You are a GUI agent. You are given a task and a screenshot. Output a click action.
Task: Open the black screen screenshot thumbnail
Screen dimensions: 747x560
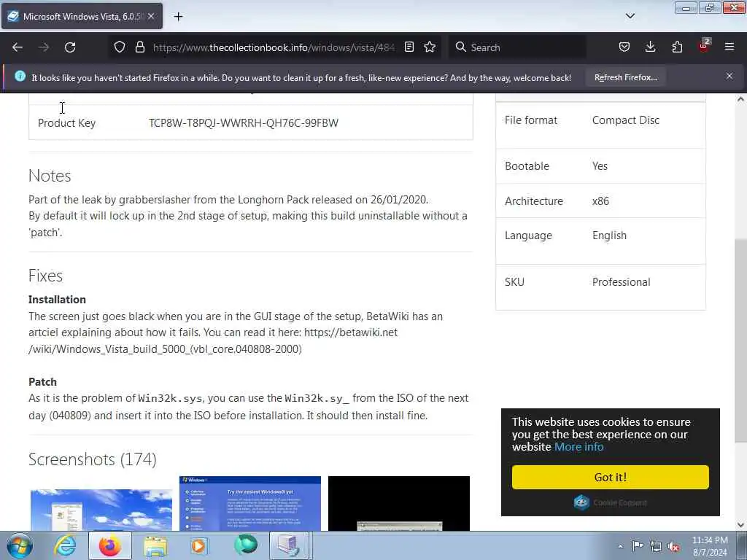point(399,503)
